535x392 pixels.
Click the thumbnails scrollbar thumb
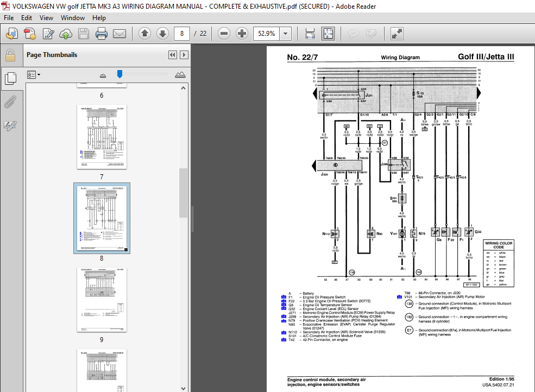(x=183, y=193)
